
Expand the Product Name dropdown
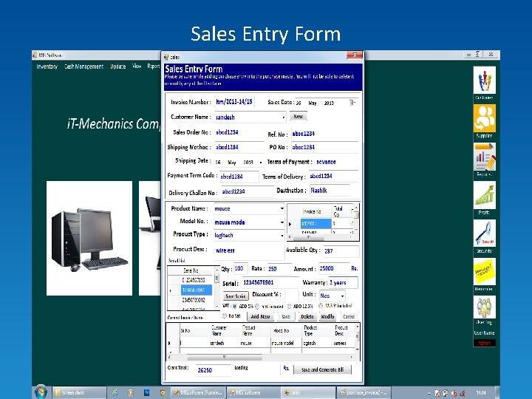click(282, 208)
